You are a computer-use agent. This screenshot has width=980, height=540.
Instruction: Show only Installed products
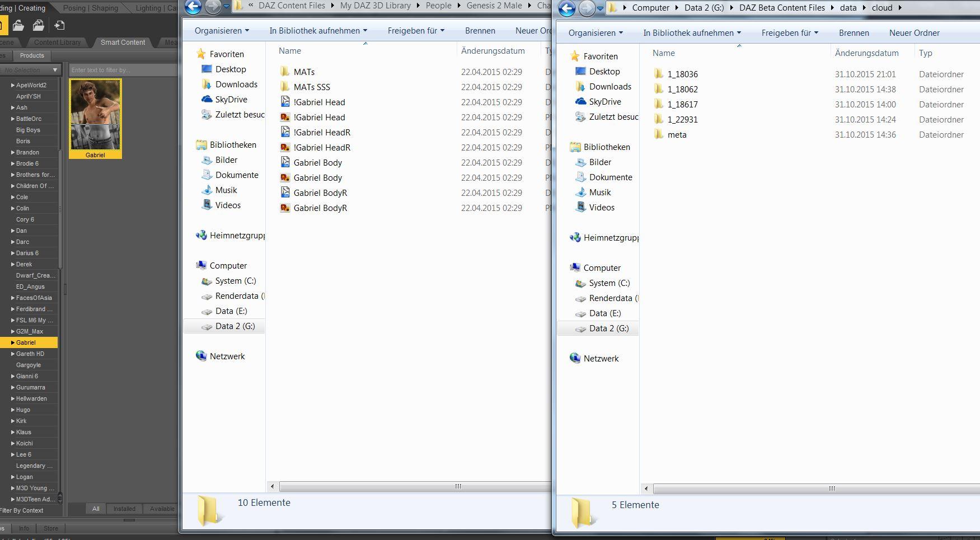click(124, 509)
